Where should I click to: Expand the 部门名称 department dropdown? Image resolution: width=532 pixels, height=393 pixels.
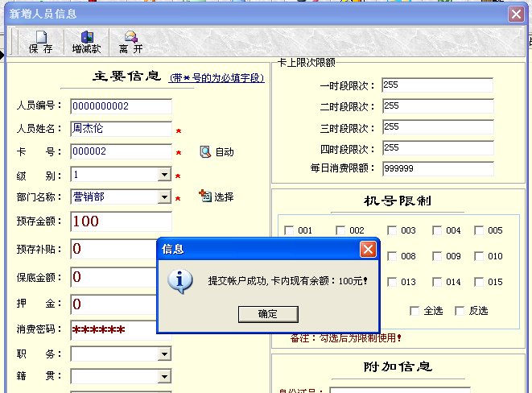point(164,197)
